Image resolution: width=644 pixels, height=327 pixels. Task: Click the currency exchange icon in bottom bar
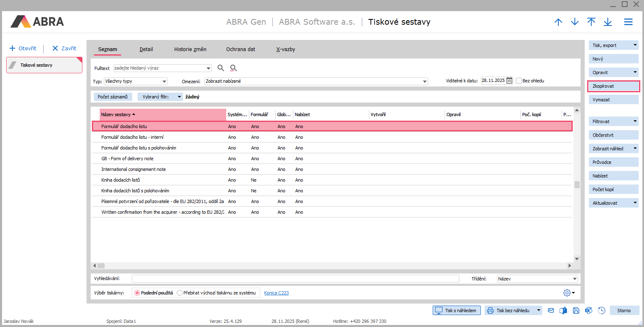[x=589, y=311]
